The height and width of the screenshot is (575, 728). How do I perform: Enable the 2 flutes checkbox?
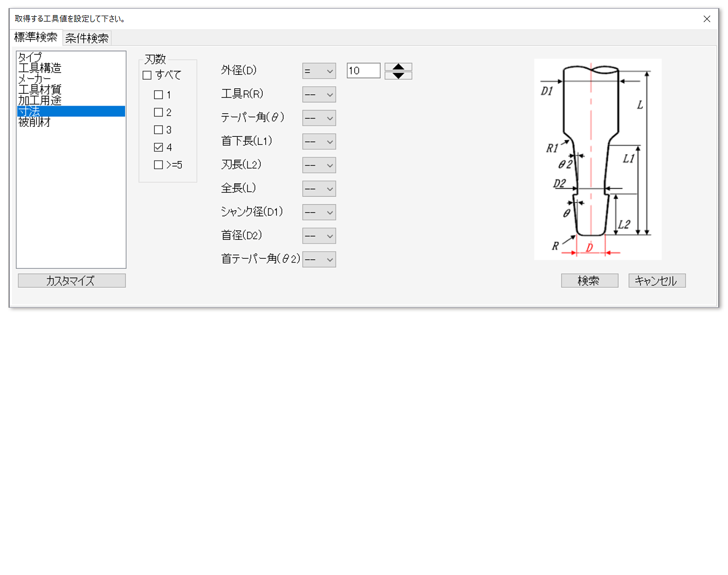click(x=159, y=112)
